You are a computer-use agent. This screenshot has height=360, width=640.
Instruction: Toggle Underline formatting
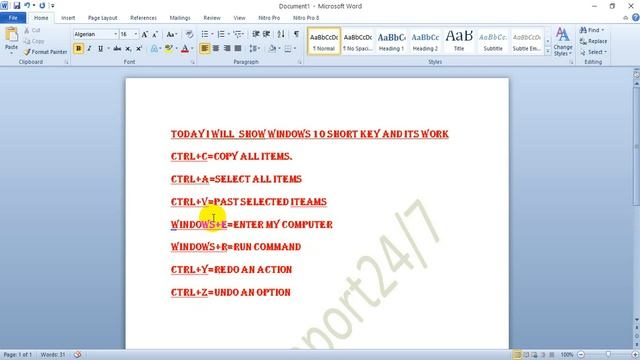tap(100, 49)
